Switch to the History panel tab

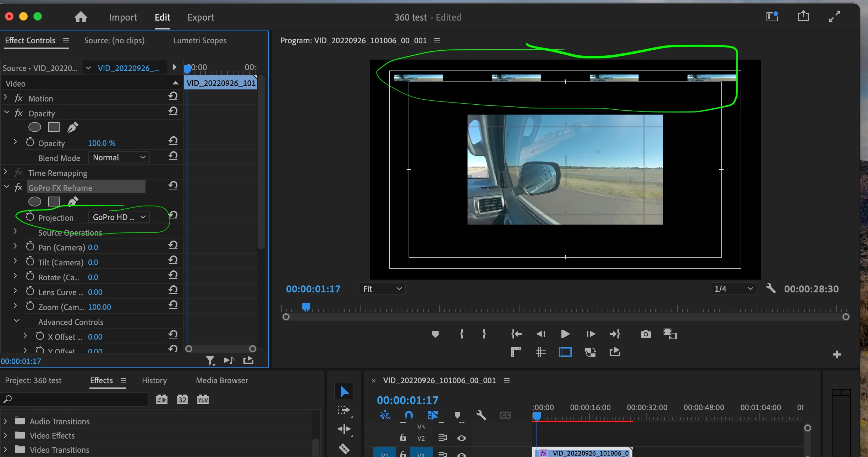point(154,380)
